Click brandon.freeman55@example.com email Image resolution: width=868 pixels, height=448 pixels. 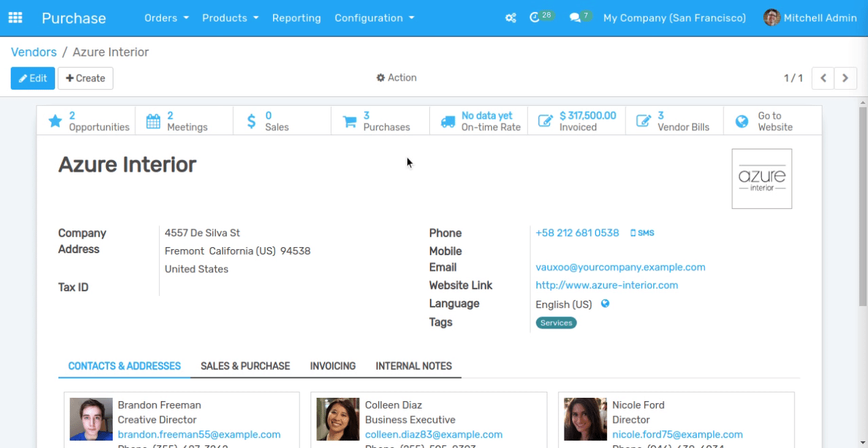[x=199, y=434]
